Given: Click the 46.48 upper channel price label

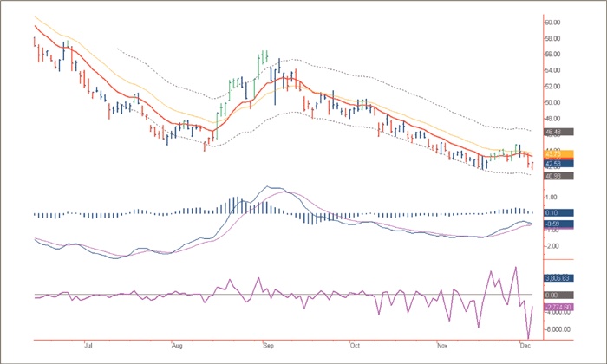Looking at the screenshot, I should pos(554,133).
